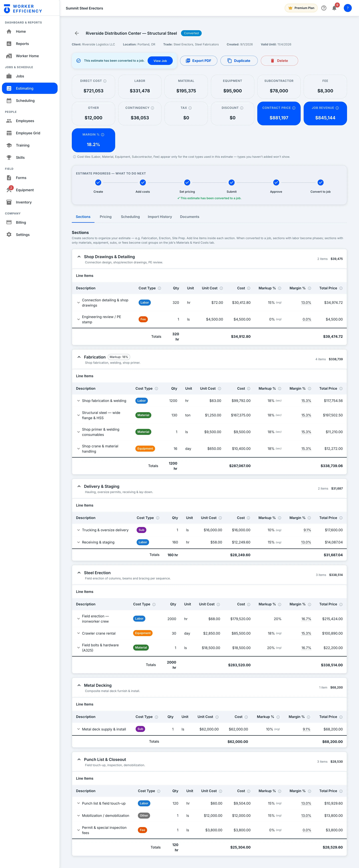This screenshot has height=868, width=359.
Task: Open Skills trophy item
Action: coord(30,157)
